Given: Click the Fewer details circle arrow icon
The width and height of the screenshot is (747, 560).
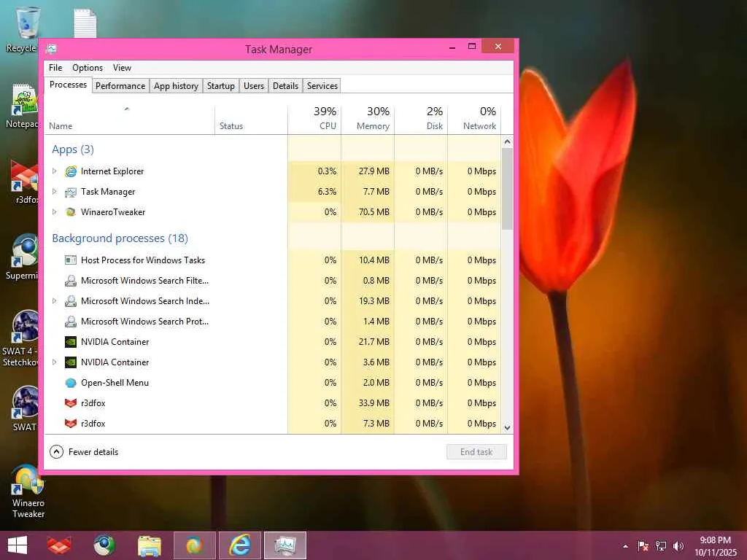Looking at the screenshot, I should click(x=56, y=452).
